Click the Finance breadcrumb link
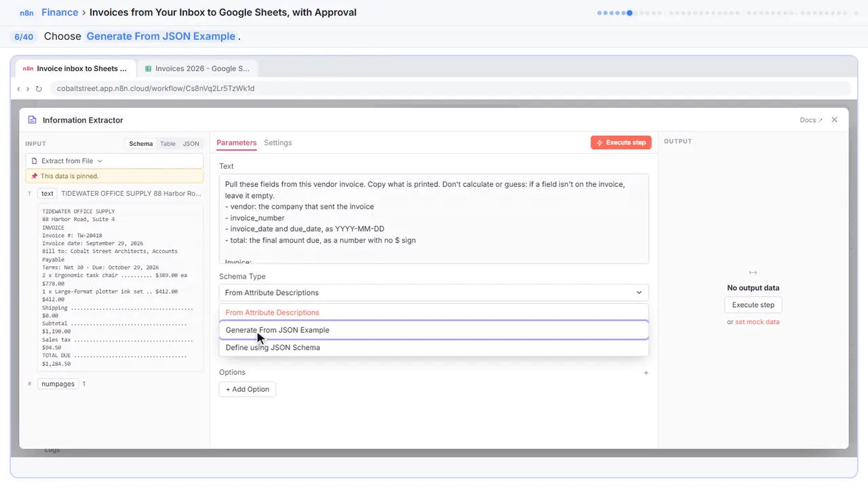 pyautogui.click(x=60, y=12)
